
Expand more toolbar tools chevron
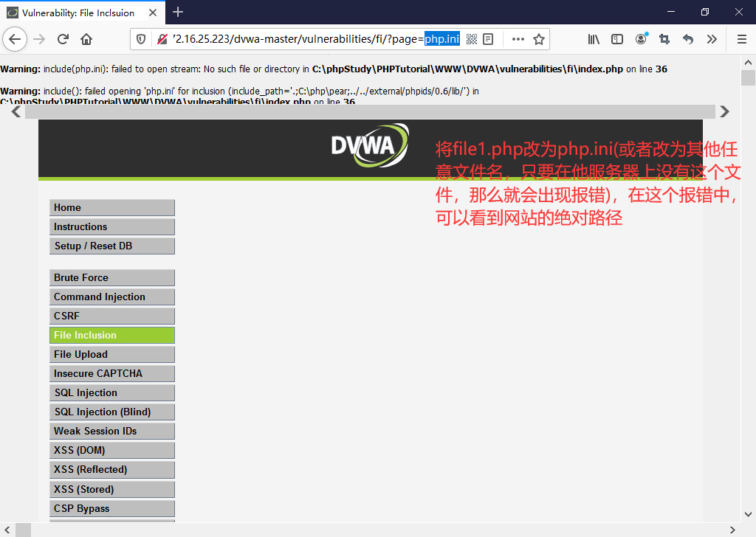(712, 39)
